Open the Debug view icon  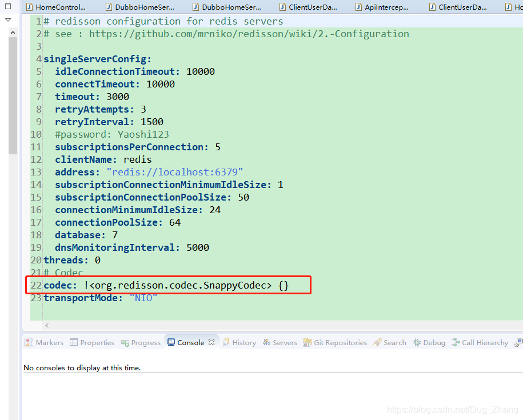[x=417, y=342]
